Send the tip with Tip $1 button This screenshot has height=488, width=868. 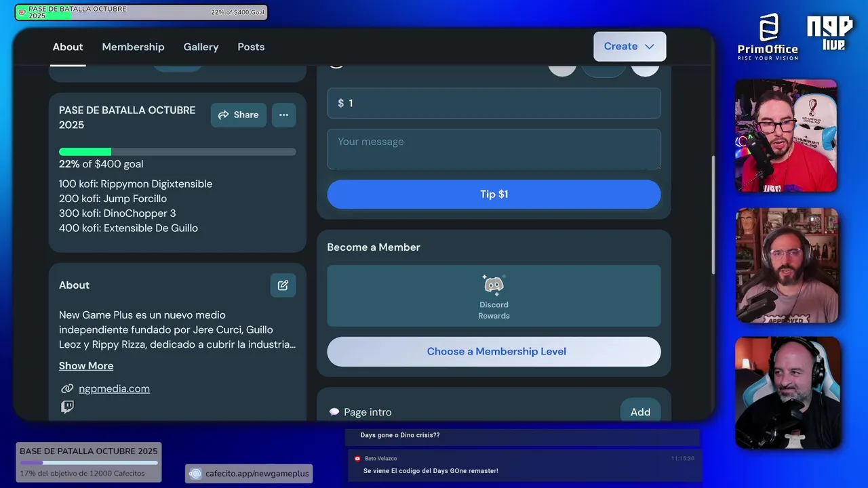[x=494, y=195]
